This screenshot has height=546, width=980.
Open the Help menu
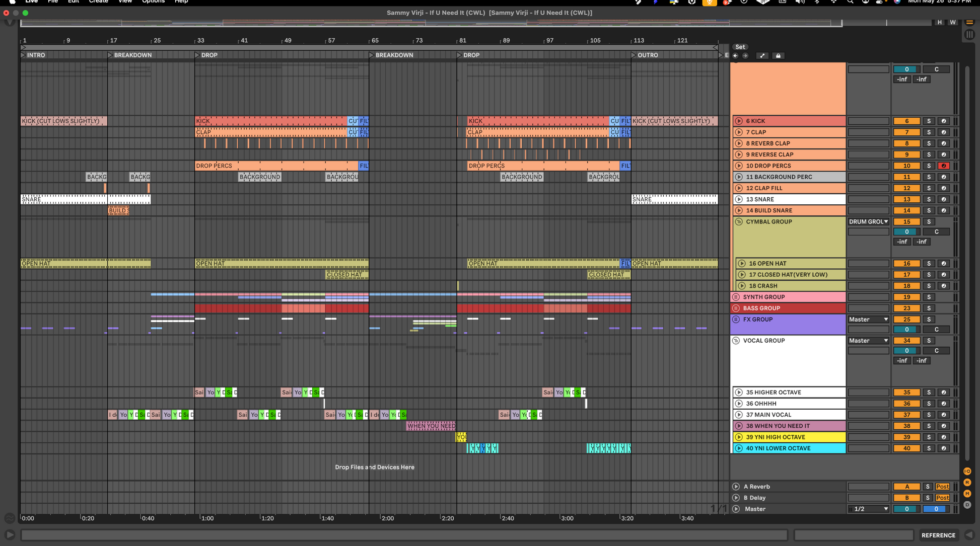pos(181,2)
